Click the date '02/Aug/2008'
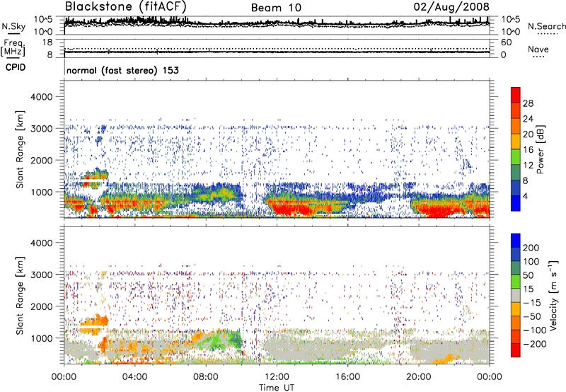 tap(451, 7)
